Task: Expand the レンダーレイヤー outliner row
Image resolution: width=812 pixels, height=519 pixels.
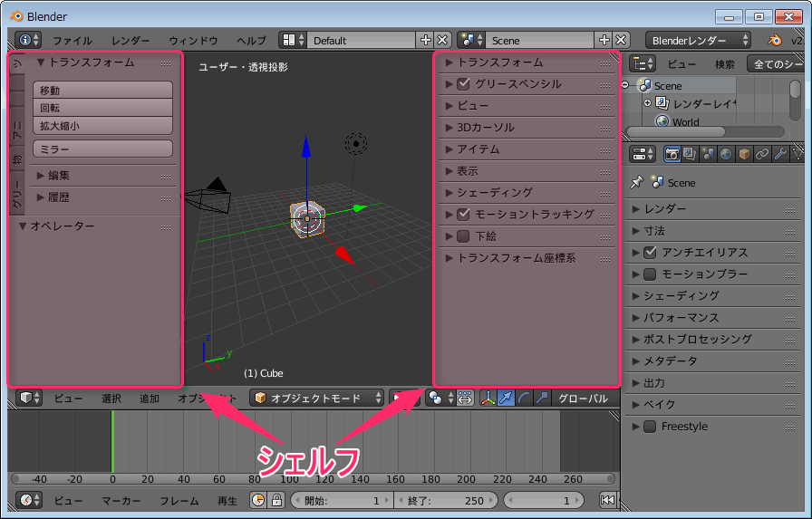Action: tap(647, 103)
